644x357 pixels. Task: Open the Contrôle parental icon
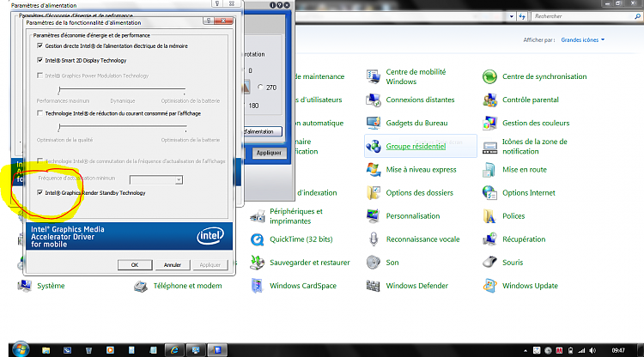click(x=489, y=100)
